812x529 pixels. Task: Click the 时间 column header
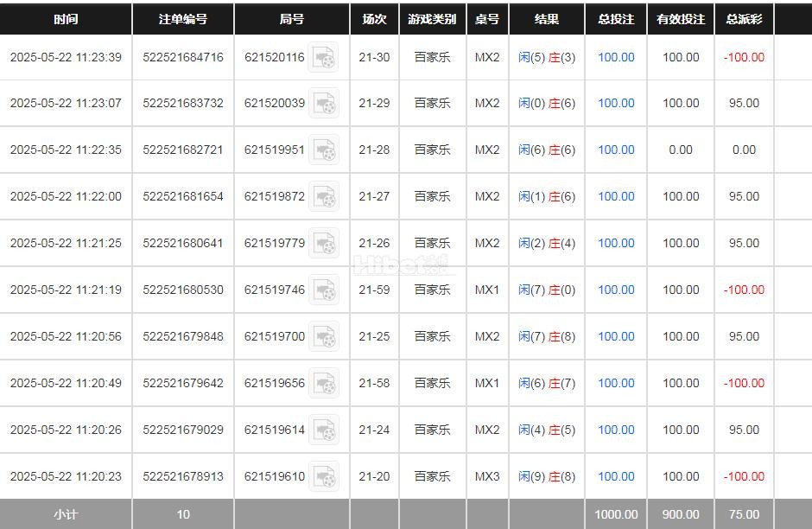click(x=66, y=19)
